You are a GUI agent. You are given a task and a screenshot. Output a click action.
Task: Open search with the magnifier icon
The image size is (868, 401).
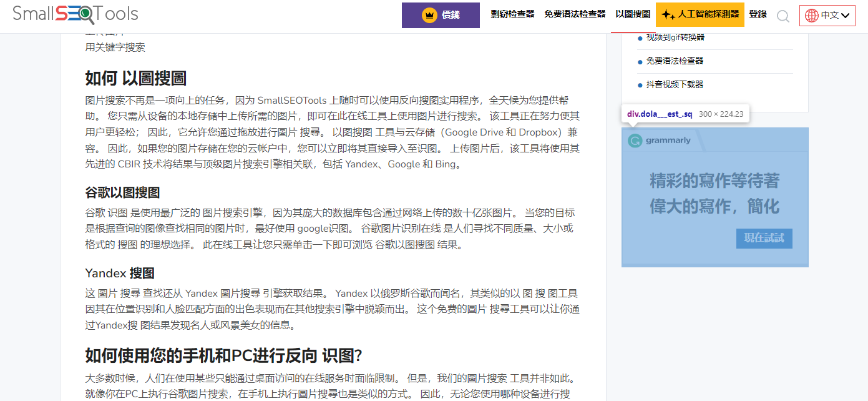(783, 16)
